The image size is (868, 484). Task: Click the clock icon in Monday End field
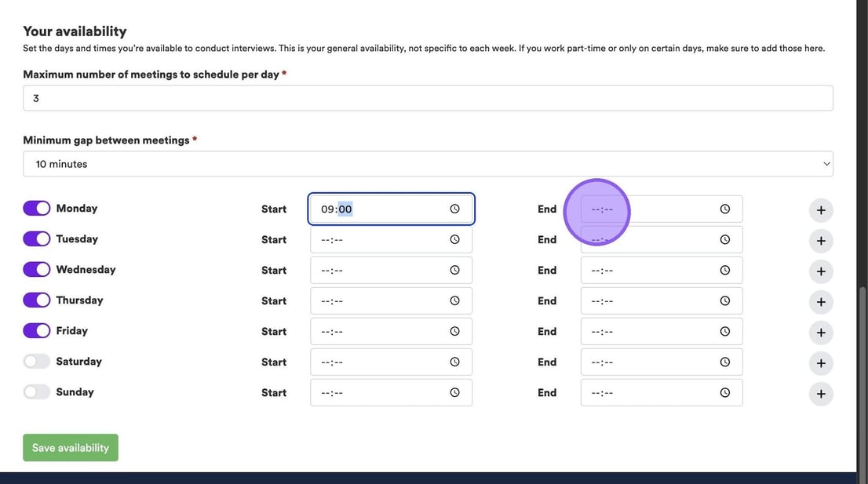tap(724, 209)
